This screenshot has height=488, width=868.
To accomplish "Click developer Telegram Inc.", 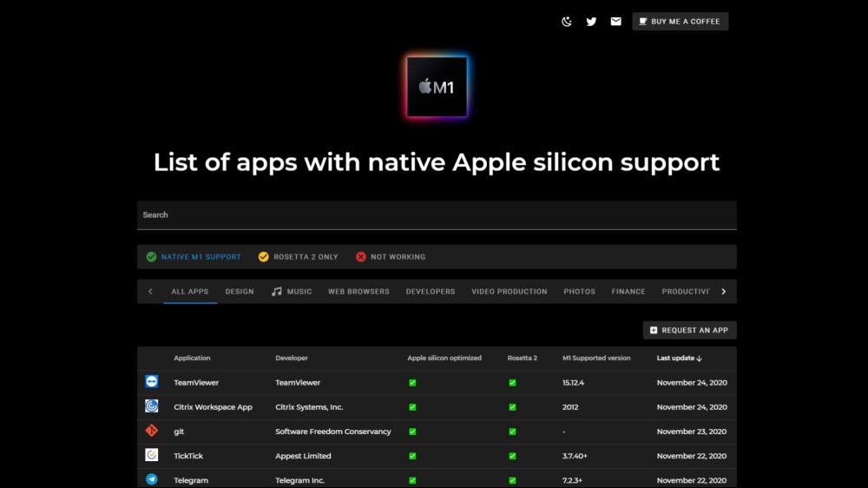I will (300, 480).
